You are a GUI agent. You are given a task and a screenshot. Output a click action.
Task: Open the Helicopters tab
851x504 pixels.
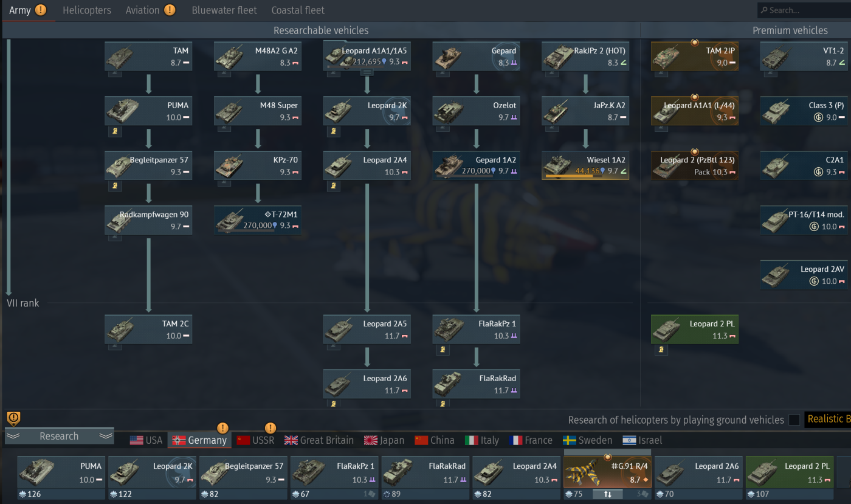(x=87, y=10)
